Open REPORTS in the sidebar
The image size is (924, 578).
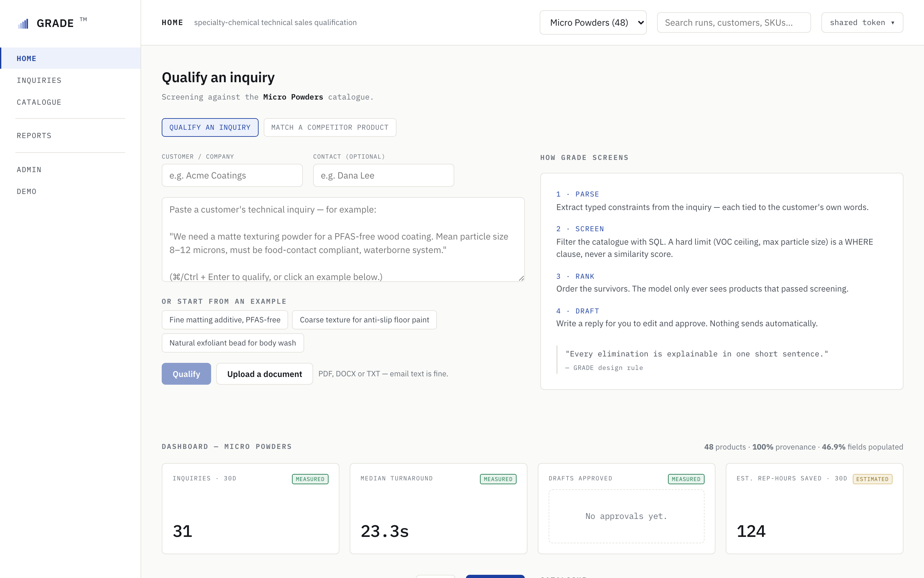point(70,136)
